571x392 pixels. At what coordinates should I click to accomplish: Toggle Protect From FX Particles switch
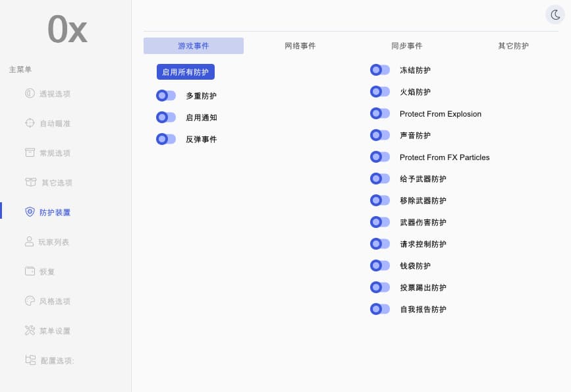(x=380, y=157)
